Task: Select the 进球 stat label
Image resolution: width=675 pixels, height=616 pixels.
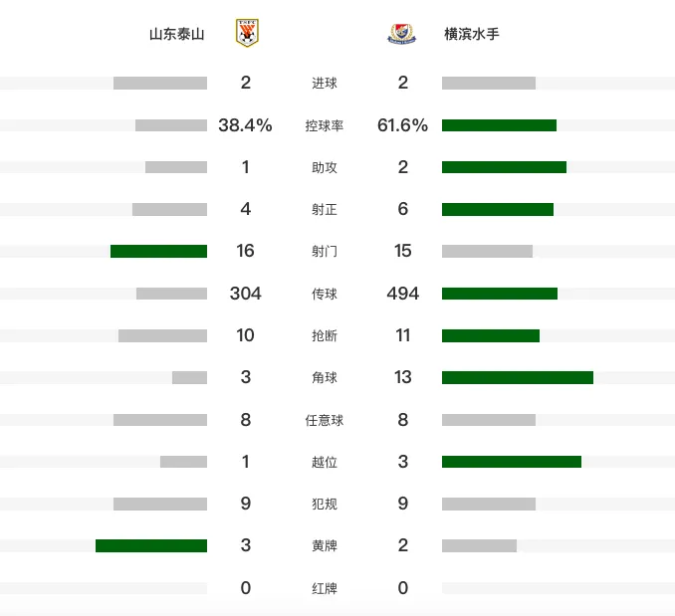Action: (325, 83)
